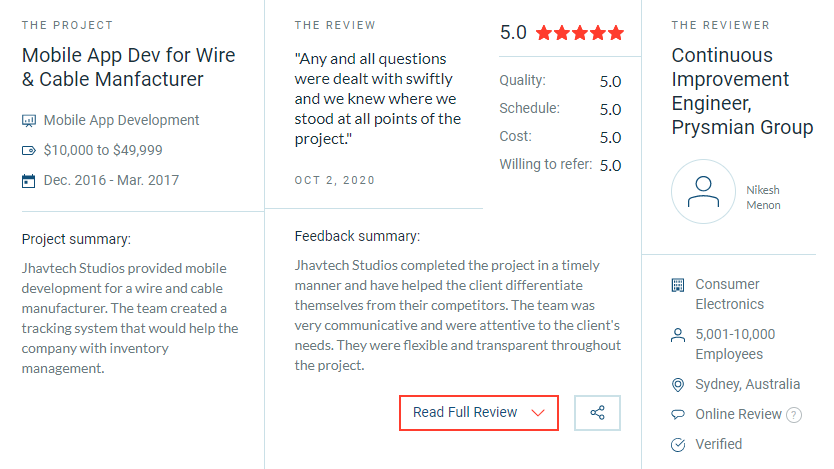Click the Consumer Electronics building icon
This screenshot has width=834, height=469.
(x=678, y=285)
